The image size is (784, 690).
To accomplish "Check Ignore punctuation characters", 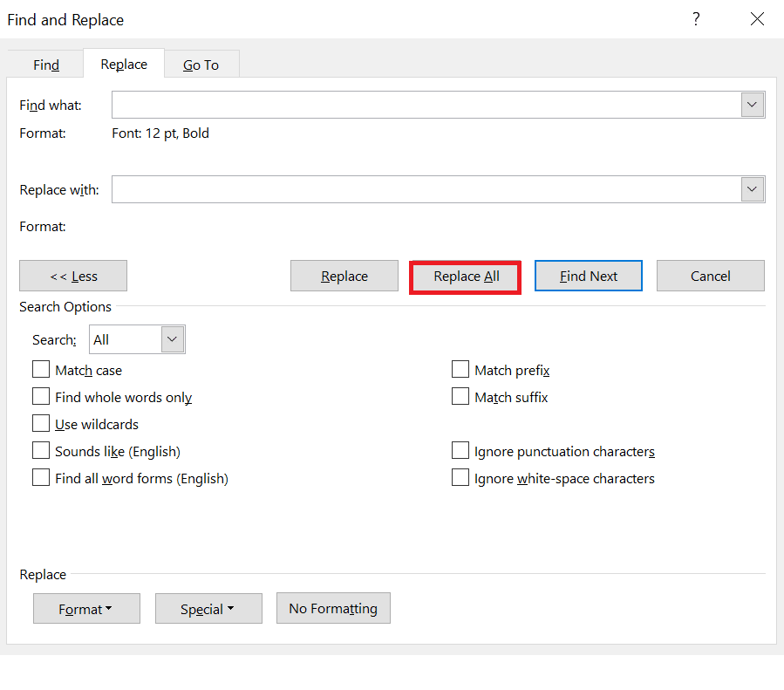I will pyautogui.click(x=460, y=450).
